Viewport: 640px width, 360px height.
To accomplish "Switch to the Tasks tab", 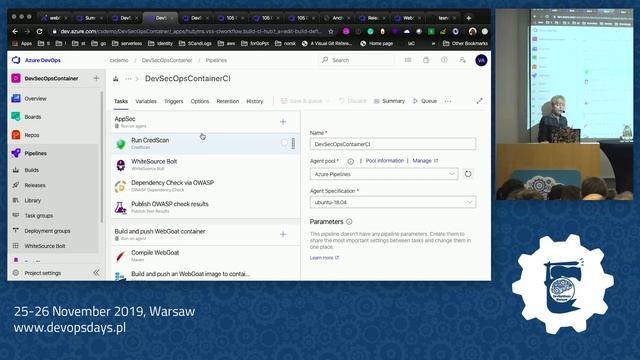I will (x=121, y=101).
